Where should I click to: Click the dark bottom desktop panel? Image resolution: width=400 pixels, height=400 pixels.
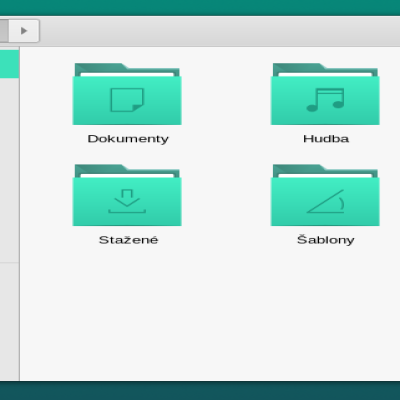point(200,391)
